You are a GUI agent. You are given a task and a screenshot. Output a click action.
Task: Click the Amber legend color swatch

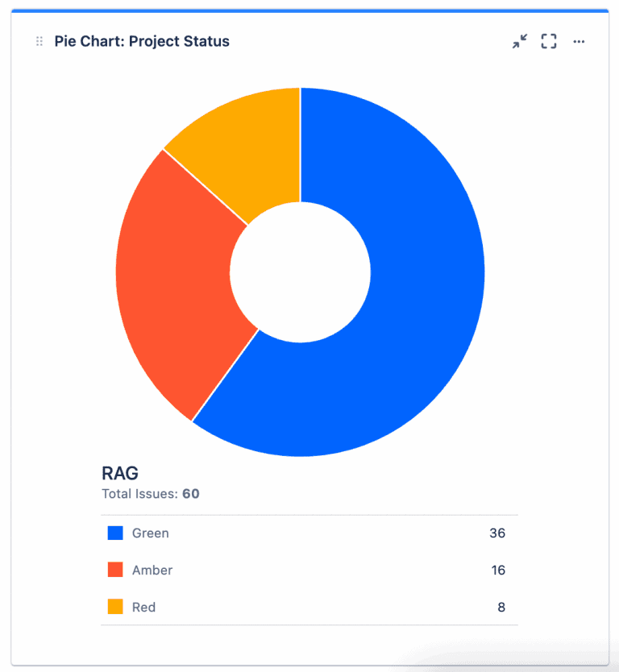[x=115, y=570]
